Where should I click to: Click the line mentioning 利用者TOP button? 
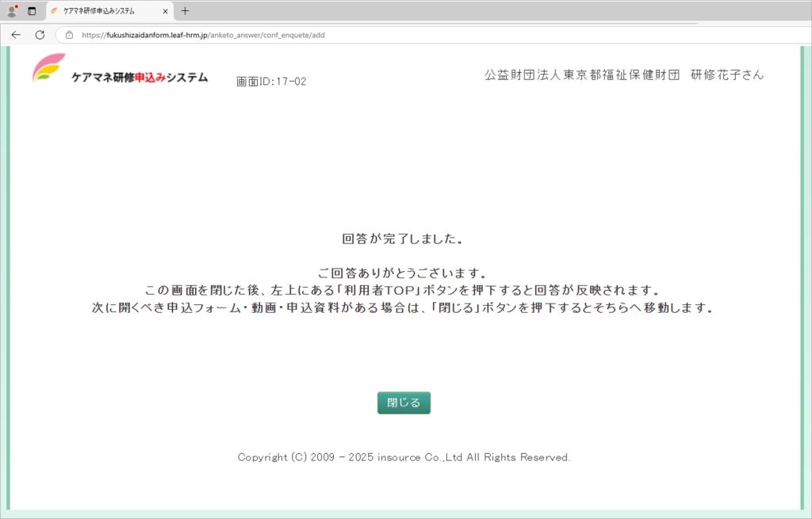[x=403, y=290]
